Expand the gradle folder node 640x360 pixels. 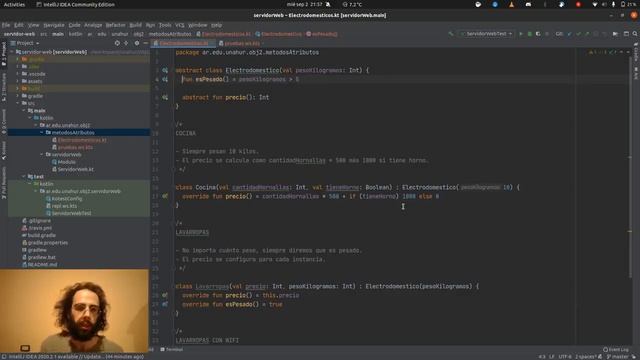18,96
